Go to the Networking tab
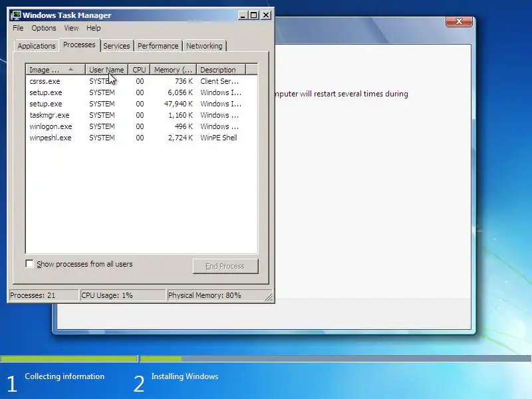This screenshot has width=532, height=399. [204, 46]
